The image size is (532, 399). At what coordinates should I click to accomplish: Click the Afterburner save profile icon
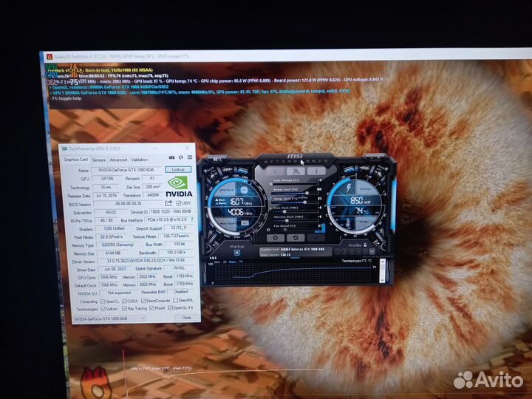[372, 252]
